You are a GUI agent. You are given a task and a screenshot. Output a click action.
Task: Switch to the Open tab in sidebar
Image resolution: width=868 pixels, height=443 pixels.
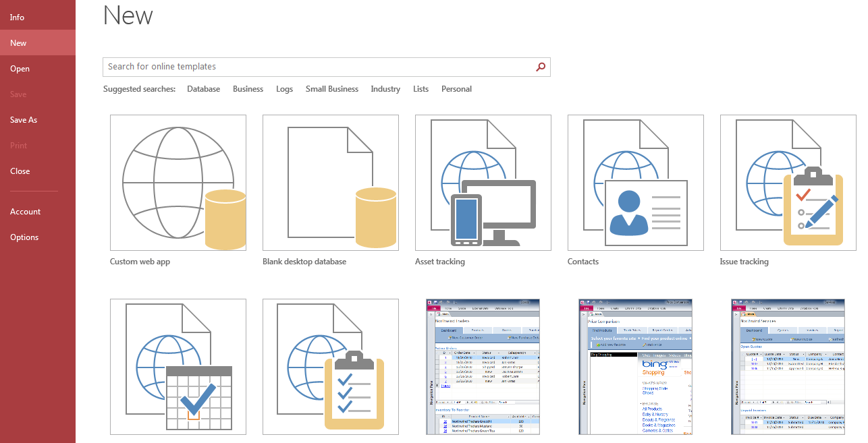20,69
